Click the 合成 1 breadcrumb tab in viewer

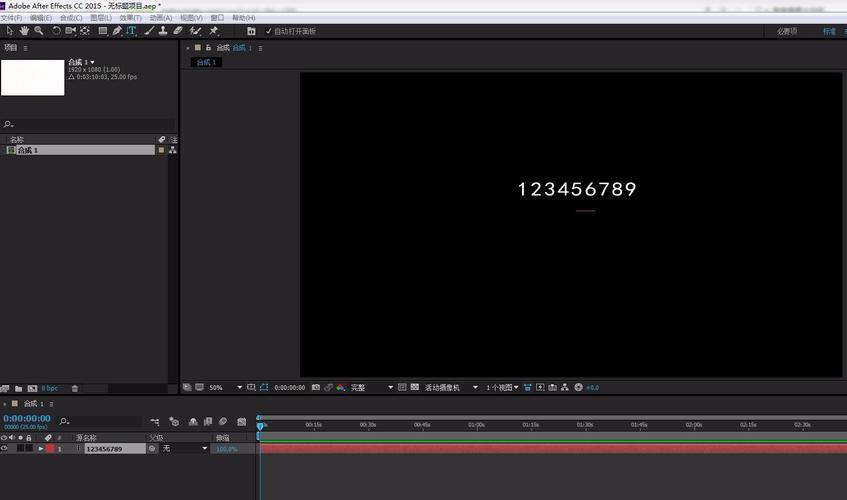(x=206, y=62)
